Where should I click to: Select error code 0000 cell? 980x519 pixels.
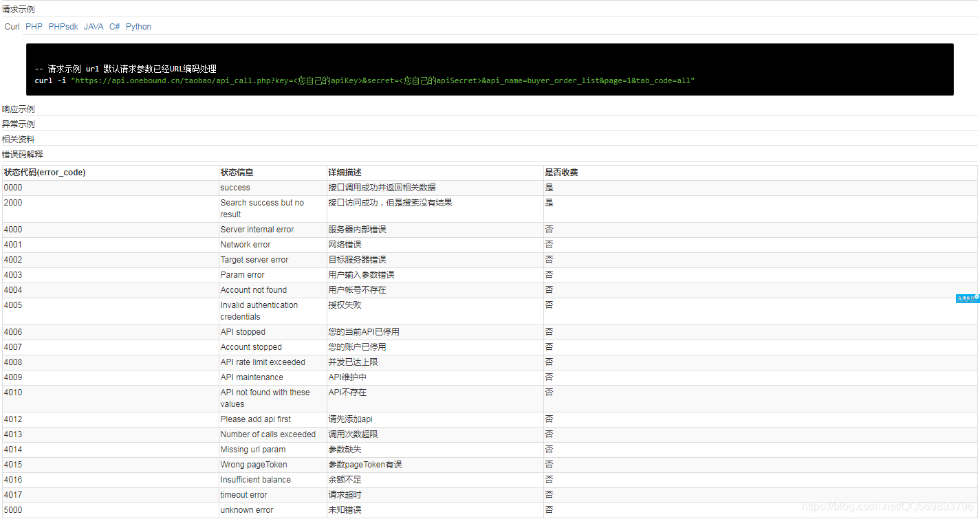[110, 188]
